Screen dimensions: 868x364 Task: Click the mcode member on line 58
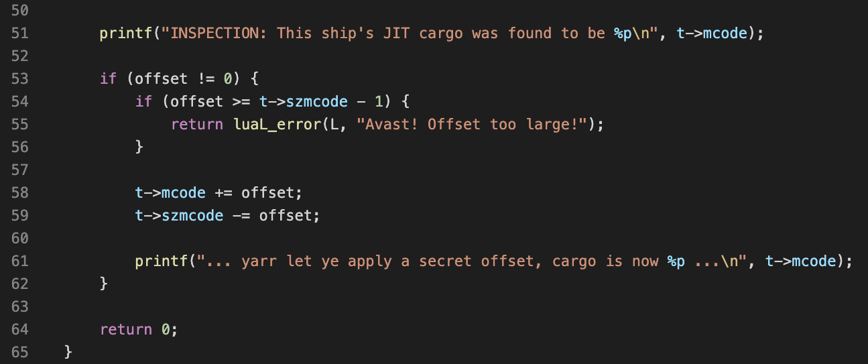click(184, 192)
